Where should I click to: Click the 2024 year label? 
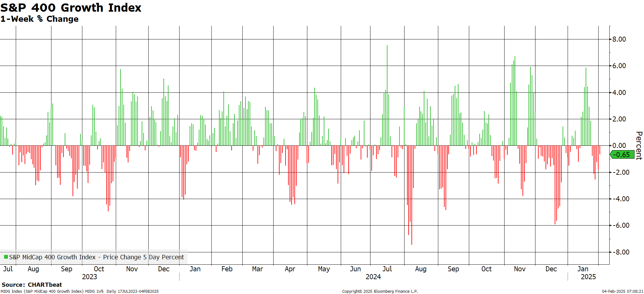pyautogui.click(x=373, y=277)
